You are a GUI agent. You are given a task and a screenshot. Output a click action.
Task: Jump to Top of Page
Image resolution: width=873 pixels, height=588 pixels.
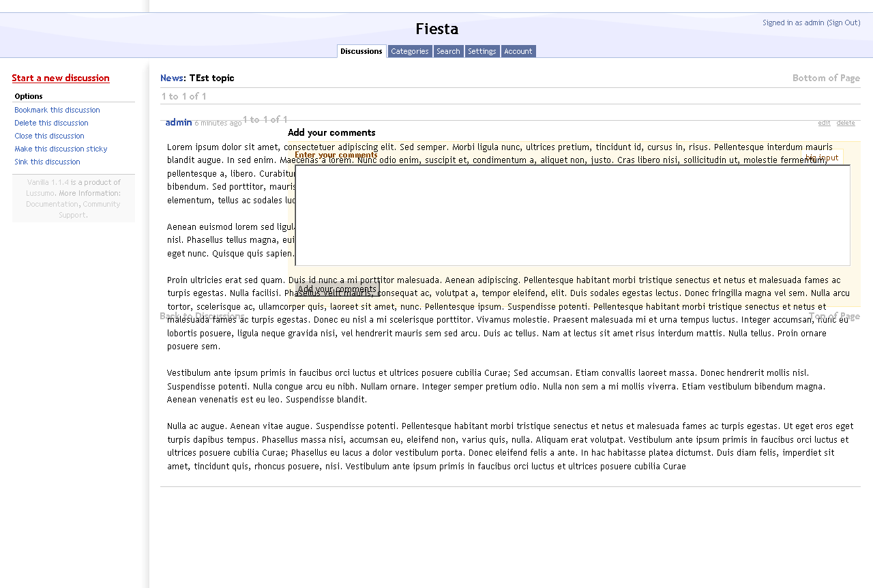click(834, 316)
